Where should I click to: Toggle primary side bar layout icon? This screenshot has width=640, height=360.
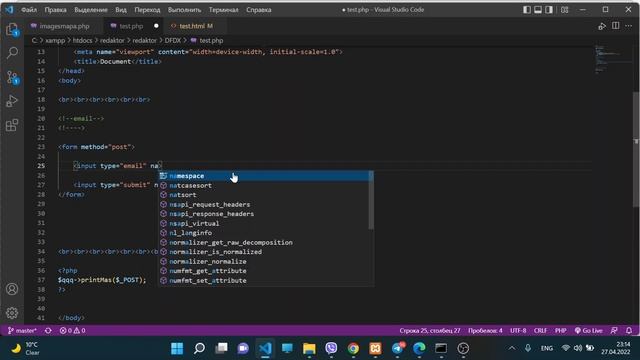(527, 9)
